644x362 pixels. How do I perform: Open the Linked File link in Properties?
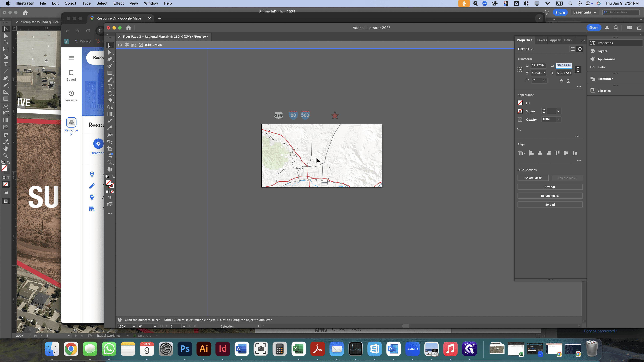click(x=525, y=49)
